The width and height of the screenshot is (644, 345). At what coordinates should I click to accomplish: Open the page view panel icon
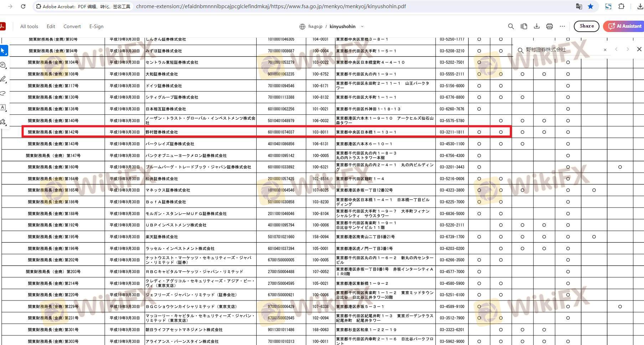(524, 26)
